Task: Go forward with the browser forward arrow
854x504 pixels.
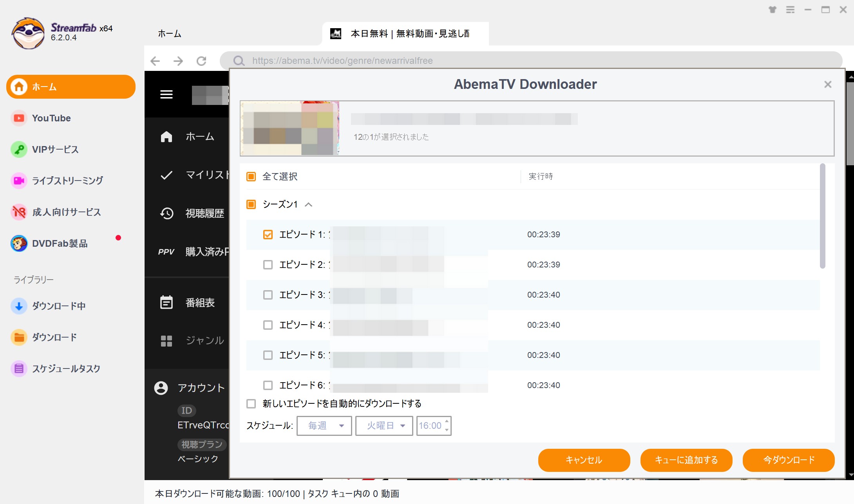Action: pos(178,61)
